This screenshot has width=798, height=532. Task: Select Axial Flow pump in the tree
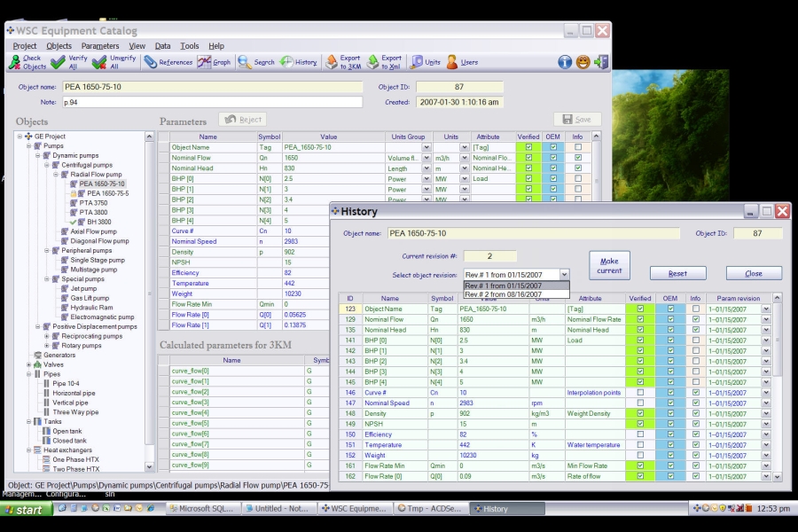point(94,231)
